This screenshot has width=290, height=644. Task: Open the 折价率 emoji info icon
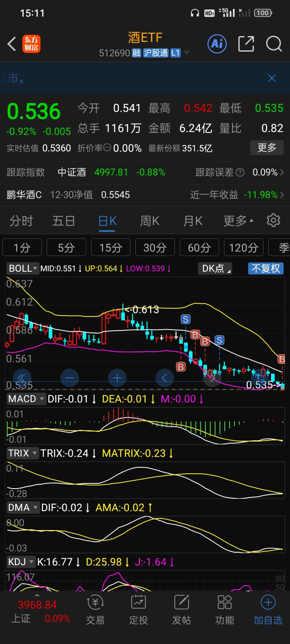click(107, 148)
